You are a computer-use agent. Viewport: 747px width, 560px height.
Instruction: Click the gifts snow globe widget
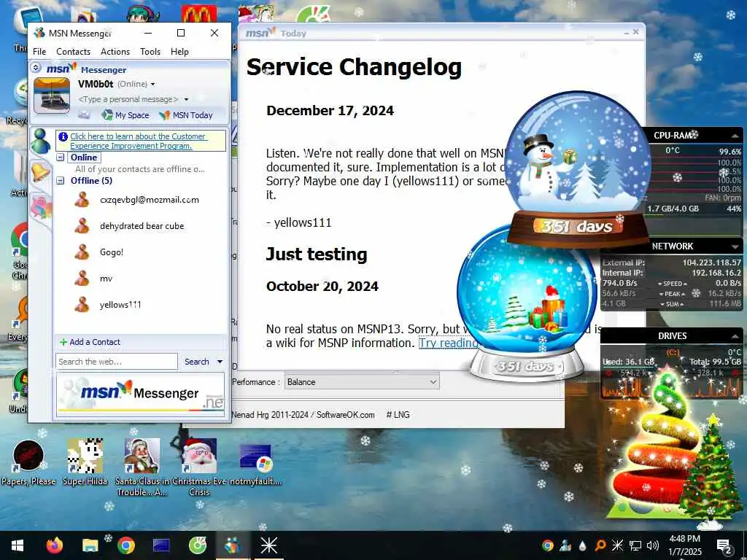click(526, 305)
